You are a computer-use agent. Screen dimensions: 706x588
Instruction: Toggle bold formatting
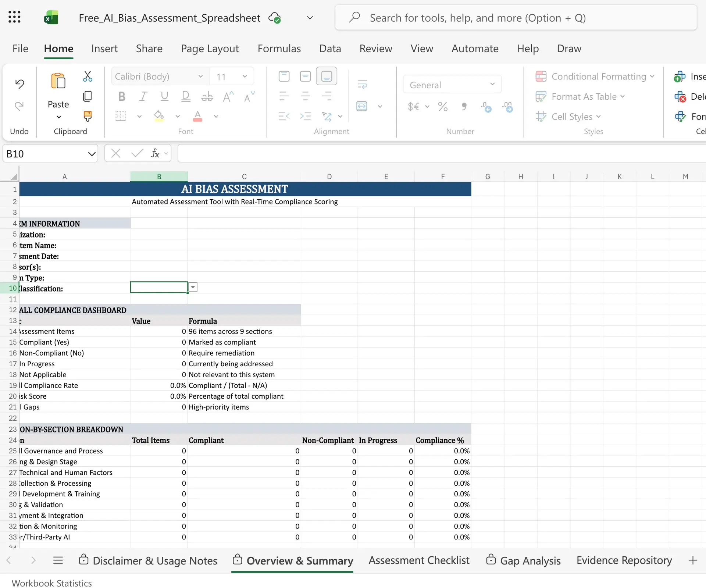pyautogui.click(x=121, y=96)
